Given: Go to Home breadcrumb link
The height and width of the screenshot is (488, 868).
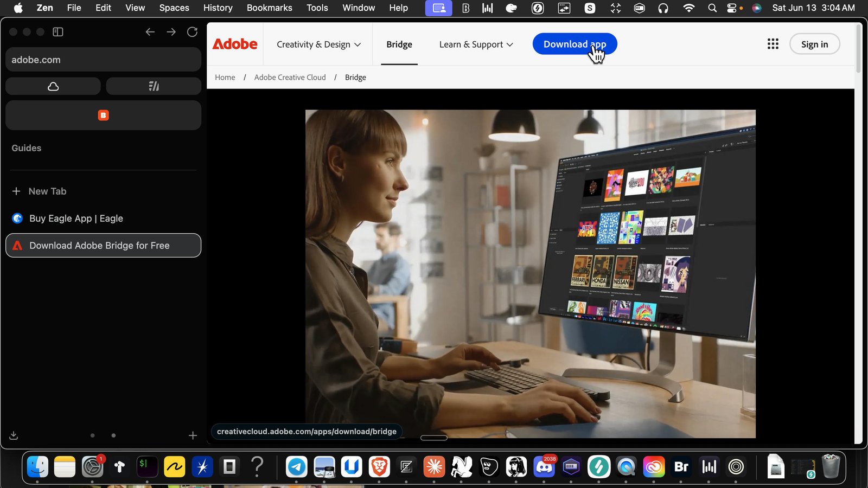Looking at the screenshot, I should 225,78.
